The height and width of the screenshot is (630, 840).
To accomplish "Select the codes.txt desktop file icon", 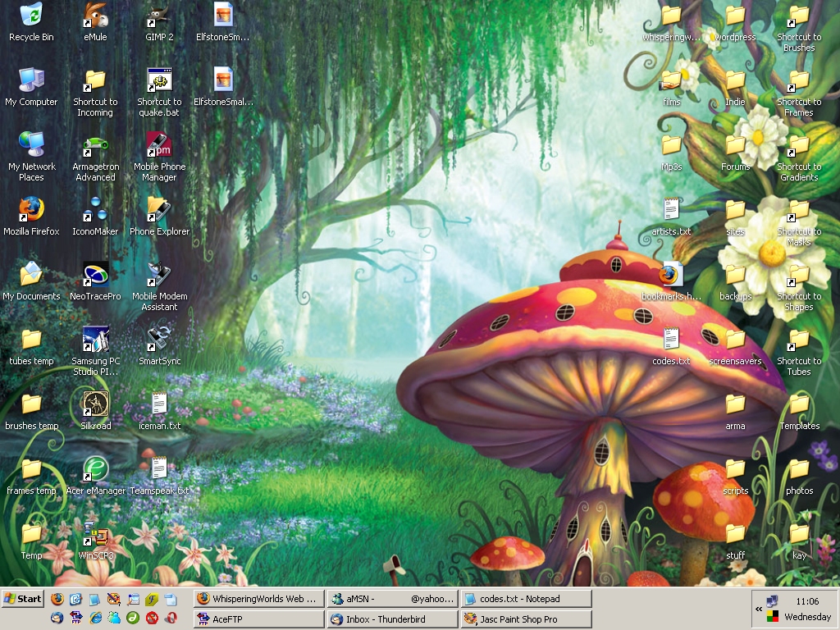I will pos(671,346).
